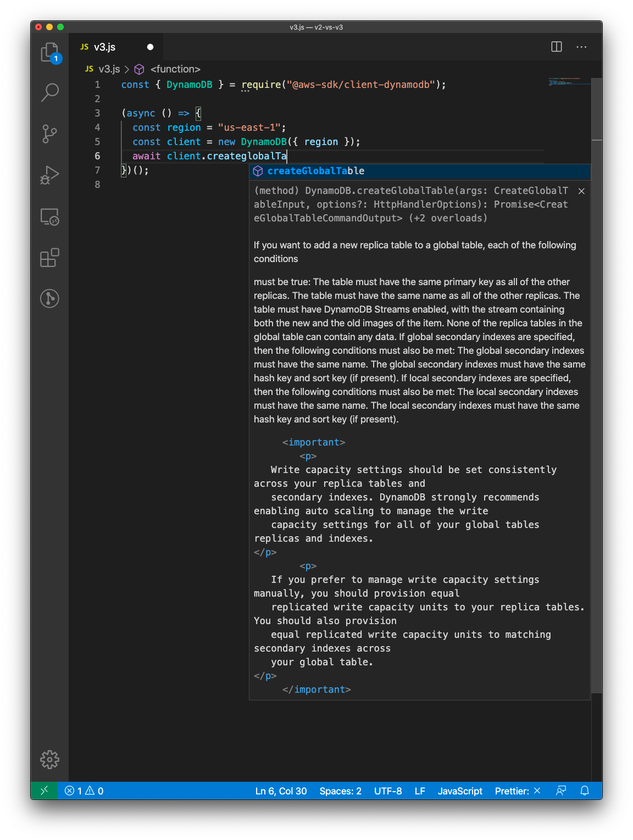This screenshot has width=633, height=840.
Task: Go to line via Ln 6, Col 30
Action: coord(281,791)
